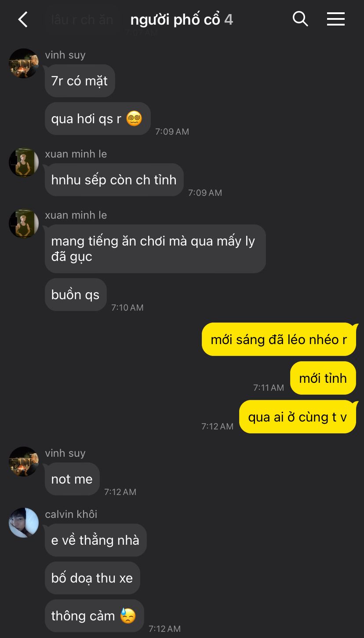Select the 'qua hơi qs r' message bubble
The width and height of the screenshot is (364, 638).
tap(98, 119)
